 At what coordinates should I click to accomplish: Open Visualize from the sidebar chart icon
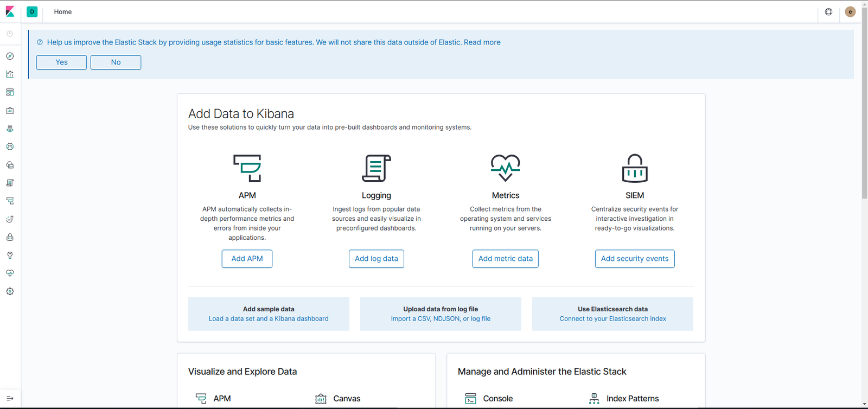[10, 74]
